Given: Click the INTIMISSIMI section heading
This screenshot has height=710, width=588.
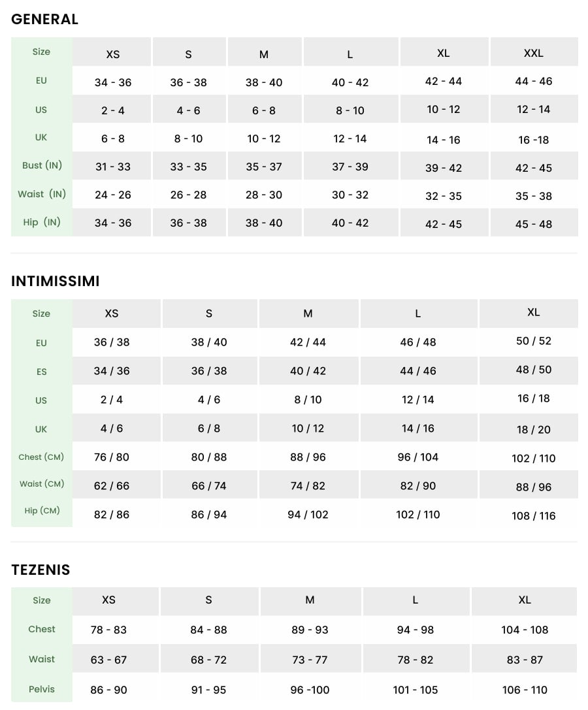Looking at the screenshot, I should coord(56,282).
